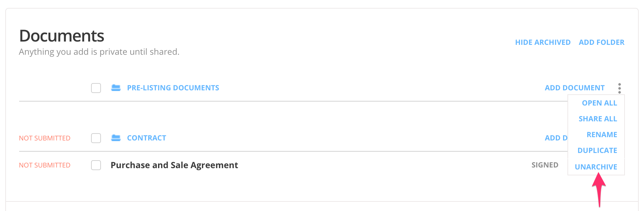644x211 pixels.
Task: Tick the Contract folder checkbox
Action: tap(96, 138)
